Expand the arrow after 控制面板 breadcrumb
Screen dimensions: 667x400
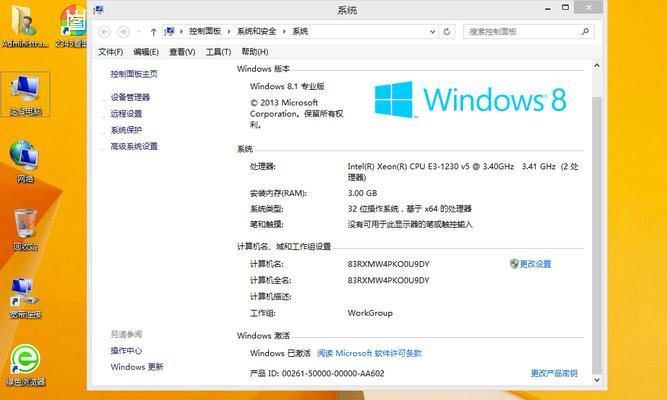(229, 31)
